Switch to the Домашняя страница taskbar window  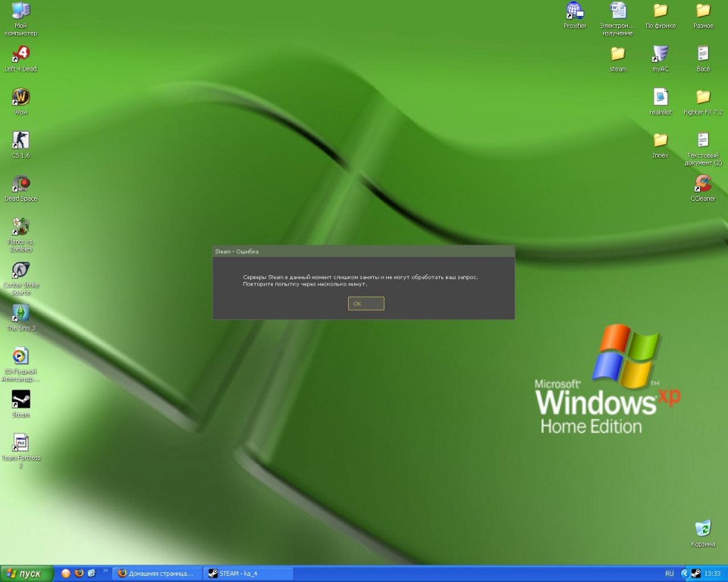(x=158, y=574)
